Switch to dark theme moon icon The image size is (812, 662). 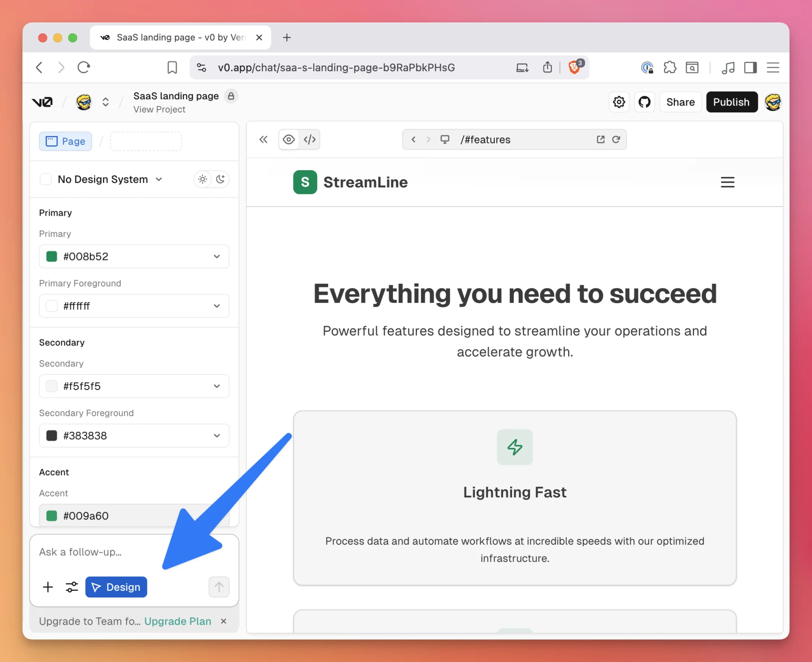(x=220, y=179)
